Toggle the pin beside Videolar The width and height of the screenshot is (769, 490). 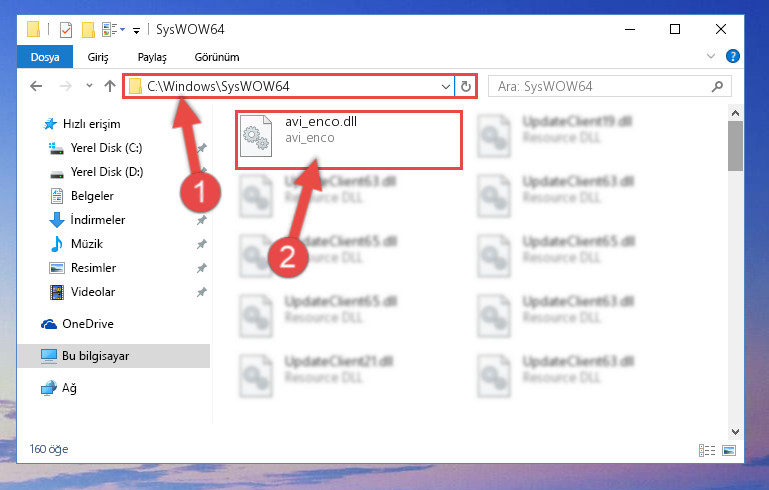[202, 292]
